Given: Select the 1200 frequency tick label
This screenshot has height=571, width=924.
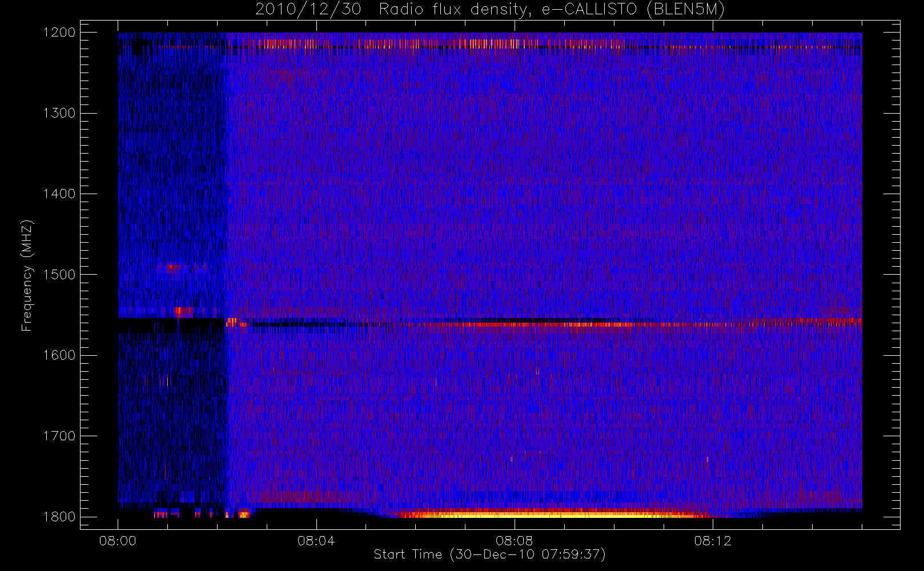Looking at the screenshot, I should 60,33.
